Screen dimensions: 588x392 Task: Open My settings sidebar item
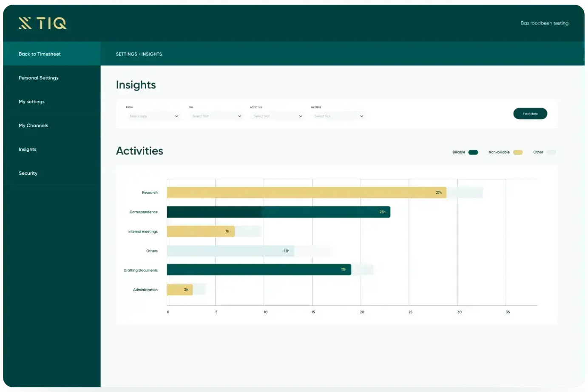(x=31, y=102)
